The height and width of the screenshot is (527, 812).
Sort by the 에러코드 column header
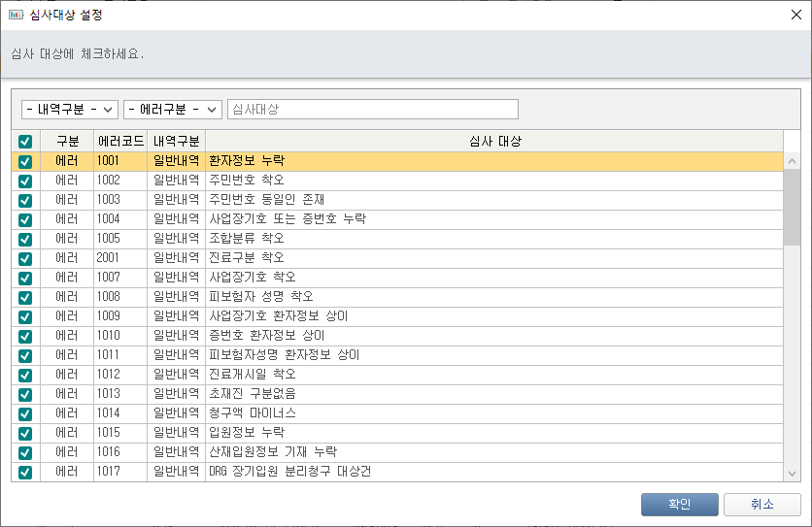coord(121,142)
